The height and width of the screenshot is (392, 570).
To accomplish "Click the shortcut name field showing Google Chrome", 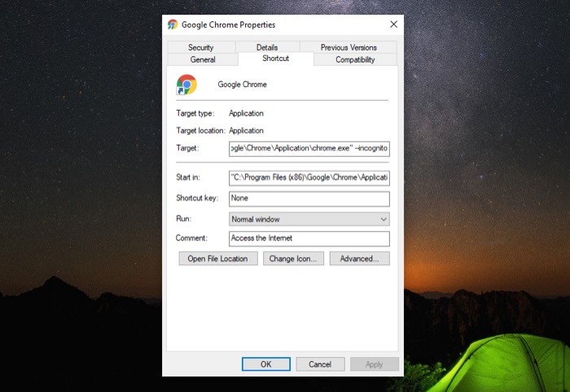I will [x=301, y=85].
